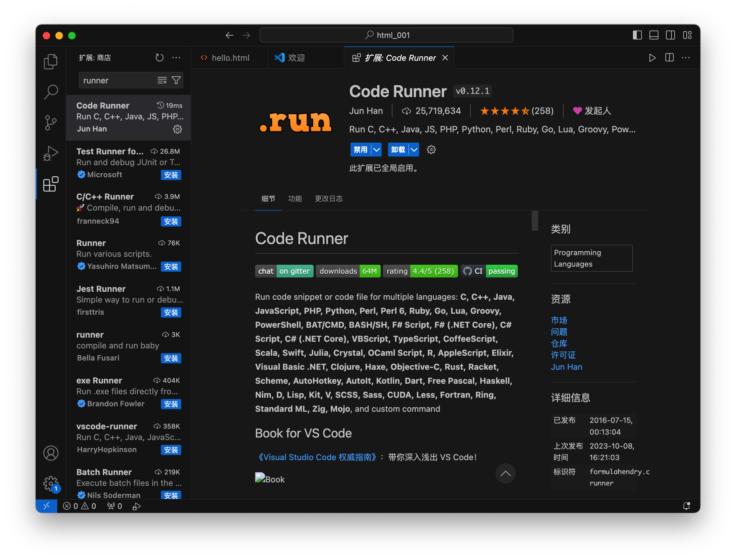The width and height of the screenshot is (736, 560).
Task: Expand the 禁用 dropdown arrow
Action: 376,150
